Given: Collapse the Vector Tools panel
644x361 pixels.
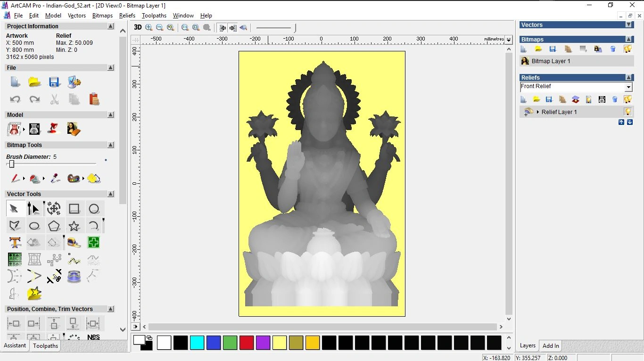Looking at the screenshot, I should 110,194.
